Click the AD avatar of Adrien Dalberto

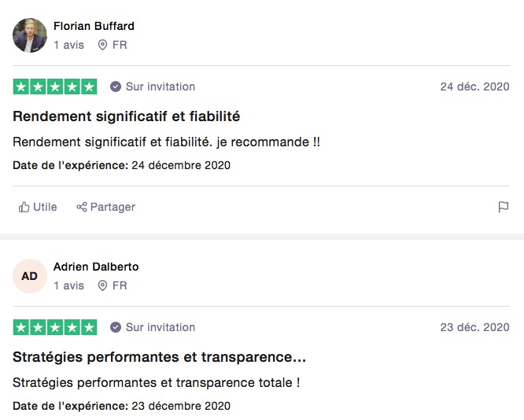(30, 276)
